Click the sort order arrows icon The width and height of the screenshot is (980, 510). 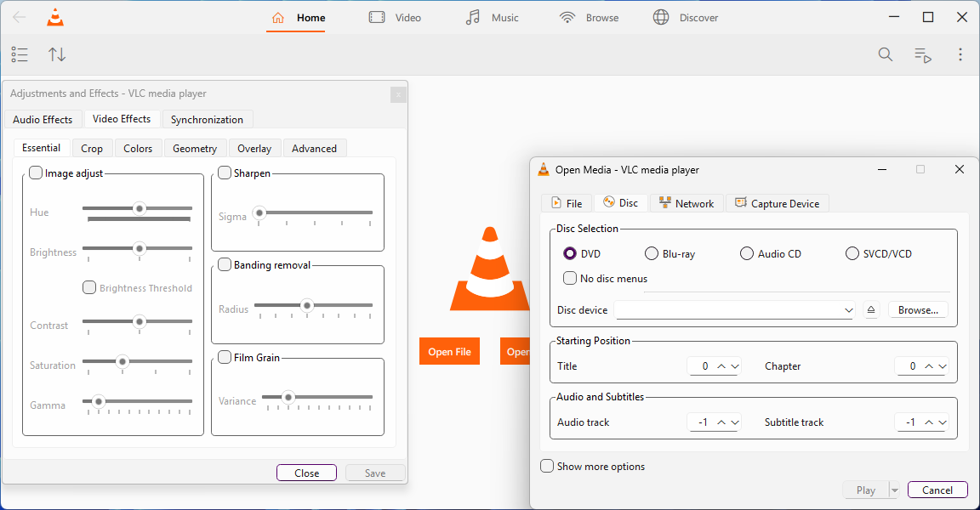[57, 54]
